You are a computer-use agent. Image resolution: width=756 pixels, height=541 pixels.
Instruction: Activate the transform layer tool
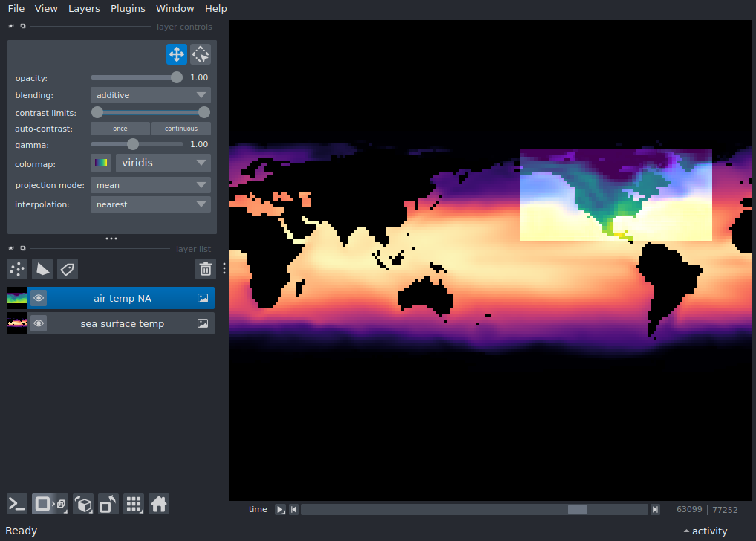tap(201, 54)
